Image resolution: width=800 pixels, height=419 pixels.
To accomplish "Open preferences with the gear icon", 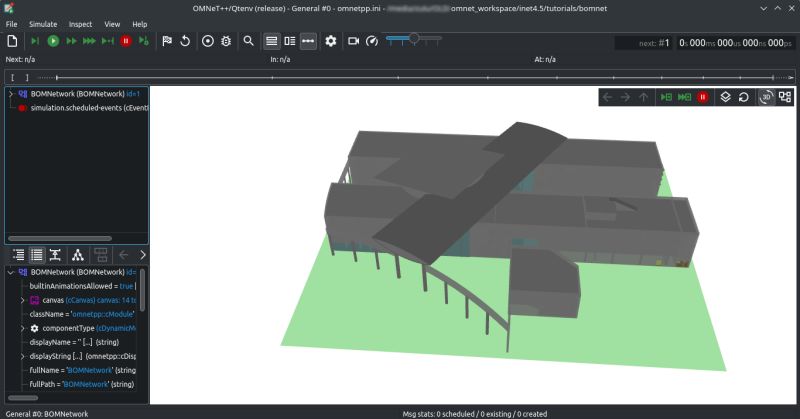I will pos(331,41).
